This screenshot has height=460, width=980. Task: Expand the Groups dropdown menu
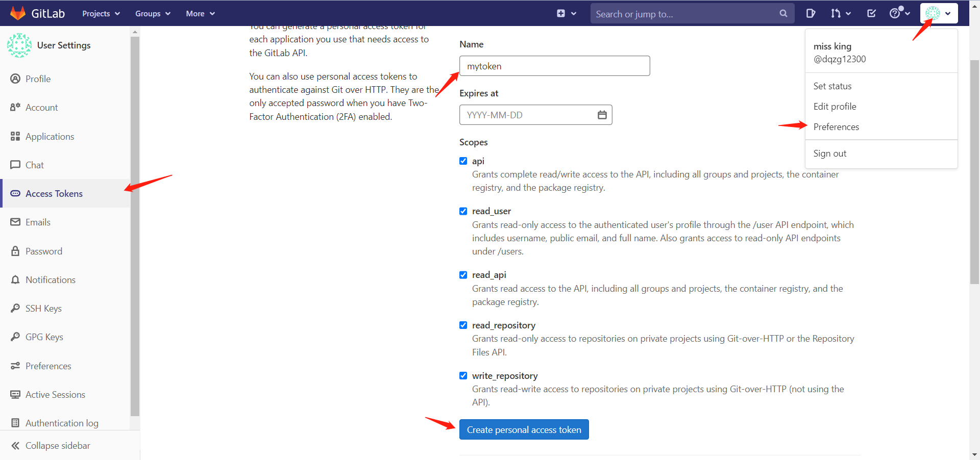pos(153,14)
